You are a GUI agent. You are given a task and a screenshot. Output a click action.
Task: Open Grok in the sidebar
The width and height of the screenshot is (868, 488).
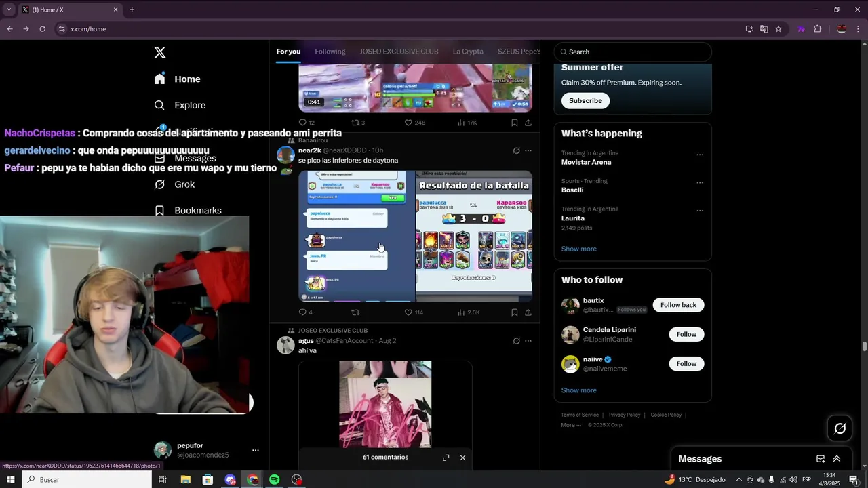[x=174, y=184]
